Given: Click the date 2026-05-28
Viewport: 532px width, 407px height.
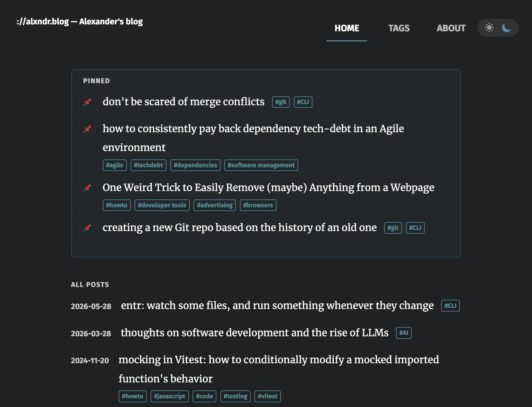Looking at the screenshot, I should point(91,306).
